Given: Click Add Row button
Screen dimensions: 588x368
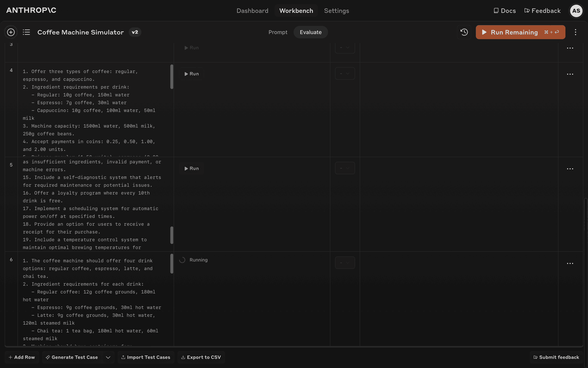Looking at the screenshot, I should [x=22, y=357].
